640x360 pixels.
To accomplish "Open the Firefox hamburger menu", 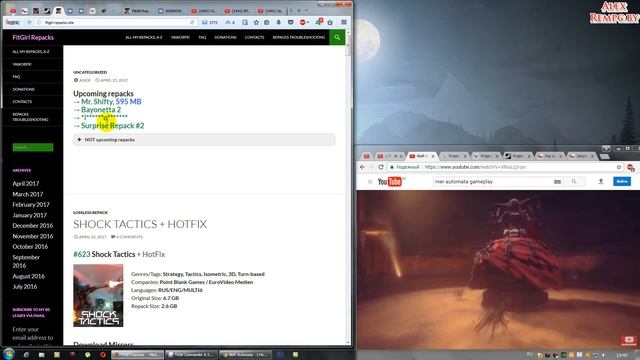I will click(x=344, y=22).
